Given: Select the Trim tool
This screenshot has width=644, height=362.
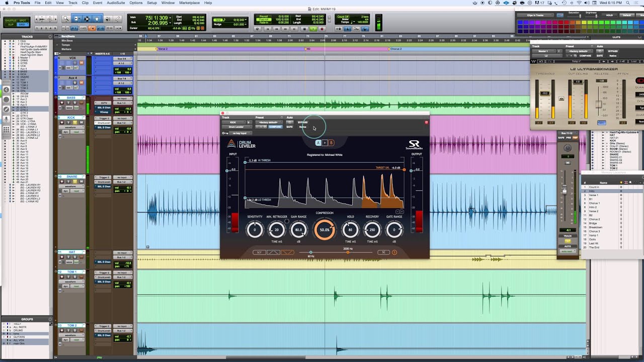Looking at the screenshot, I should [x=76, y=19].
